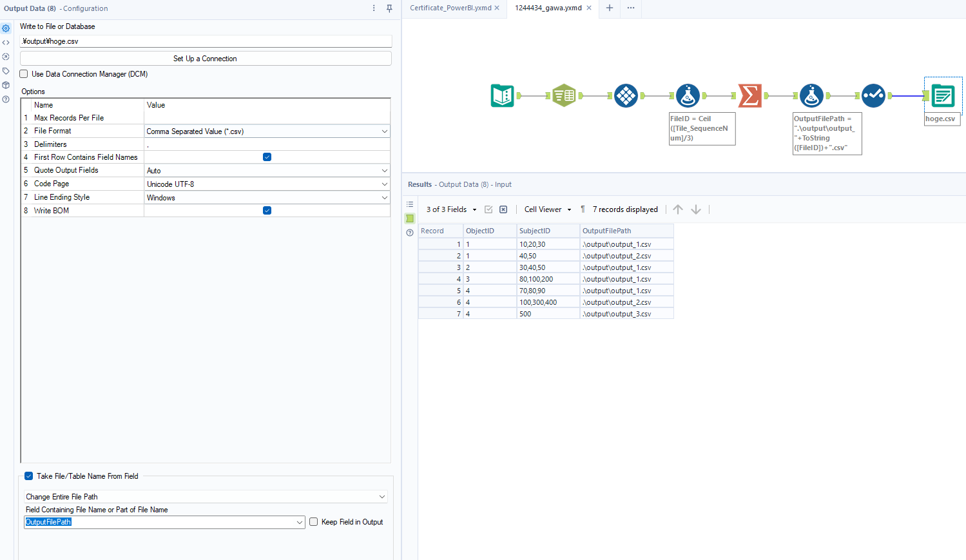Image resolution: width=966 pixels, height=560 pixels.
Task: Select the Input Data tool on canvas
Action: tap(502, 96)
